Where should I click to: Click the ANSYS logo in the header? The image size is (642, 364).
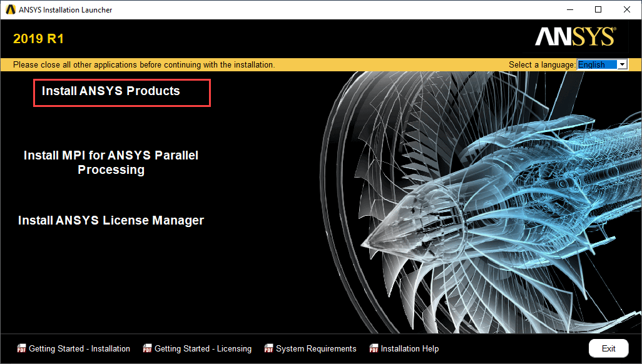click(x=575, y=37)
